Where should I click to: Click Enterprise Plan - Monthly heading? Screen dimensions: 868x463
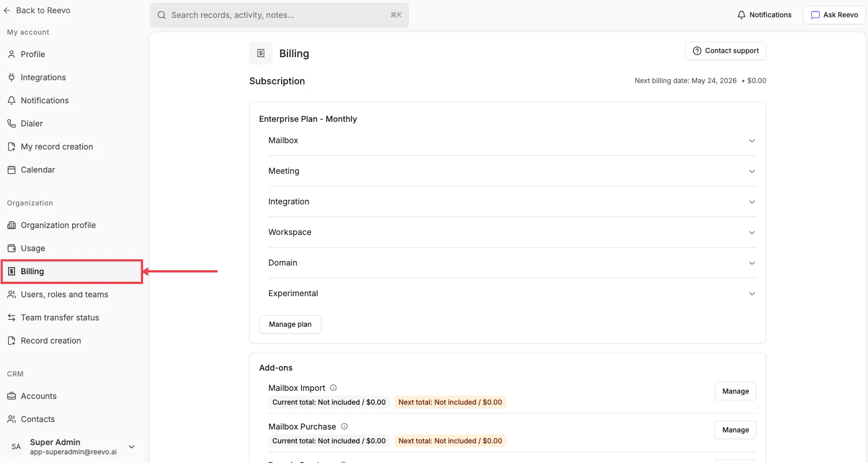click(308, 119)
